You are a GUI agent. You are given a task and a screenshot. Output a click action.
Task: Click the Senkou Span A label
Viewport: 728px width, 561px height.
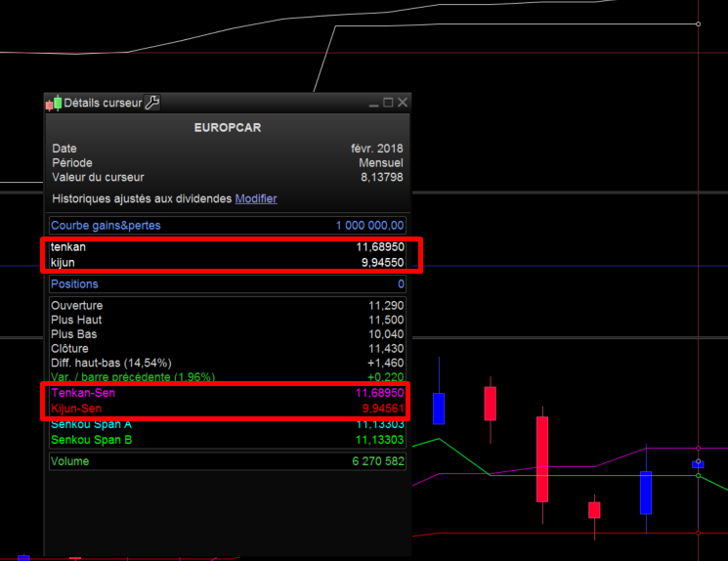coord(91,424)
